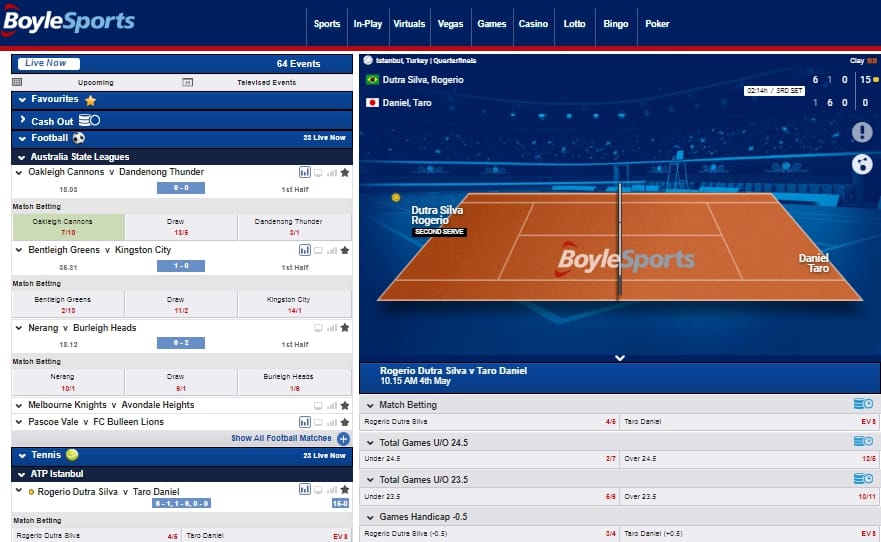
Task: Click plus icon beside Show All Football Matches
Action: click(x=343, y=438)
